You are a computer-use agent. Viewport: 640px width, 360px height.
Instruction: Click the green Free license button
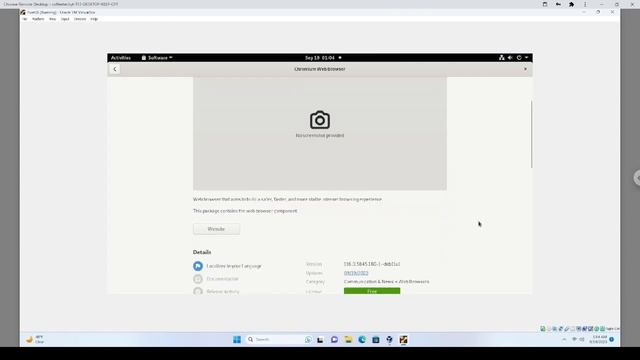tap(372, 291)
